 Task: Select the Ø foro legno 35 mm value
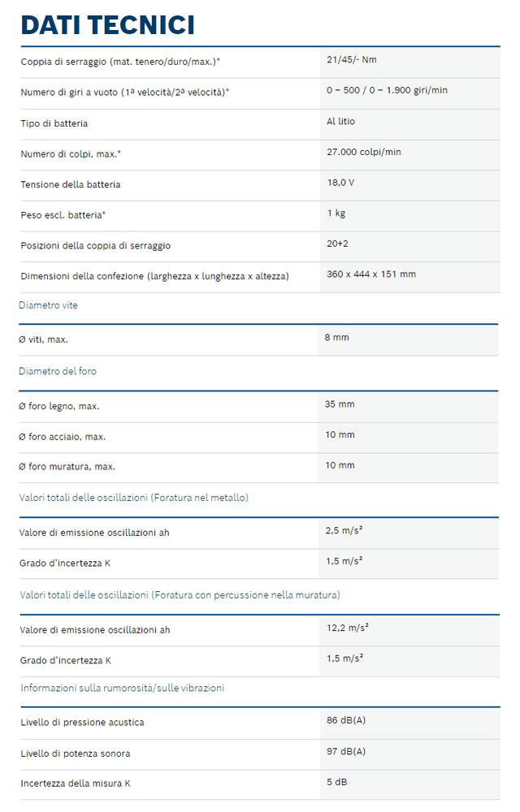click(x=340, y=404)
